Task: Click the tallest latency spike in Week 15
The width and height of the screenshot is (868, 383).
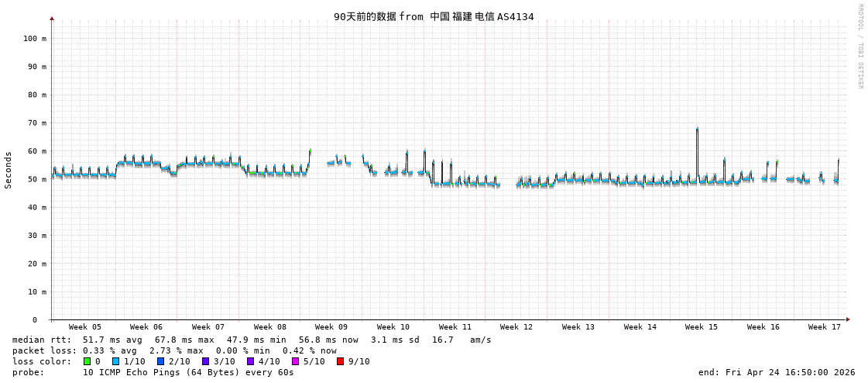Action: click(x=697, y=129)
